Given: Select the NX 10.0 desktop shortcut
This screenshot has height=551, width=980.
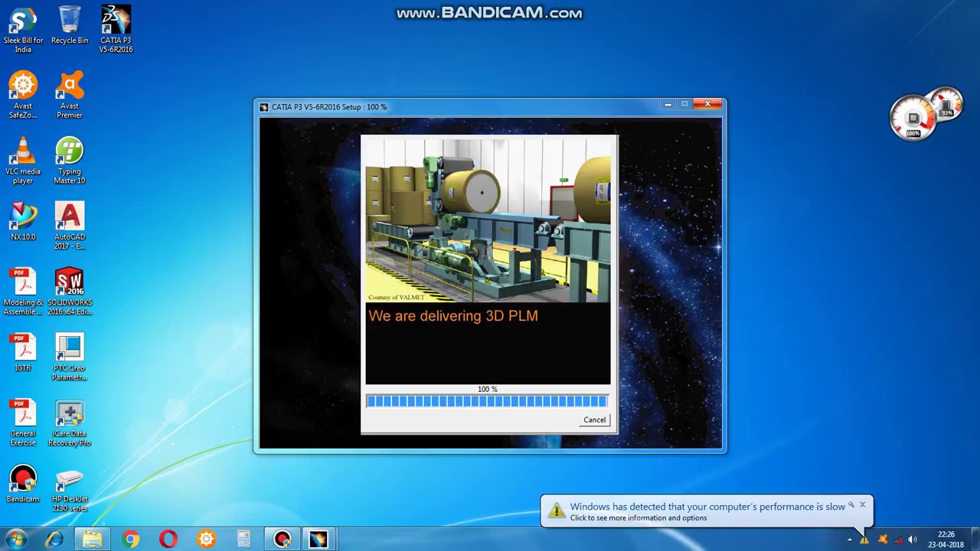Looking at the screenshot, I should (23, 222).
